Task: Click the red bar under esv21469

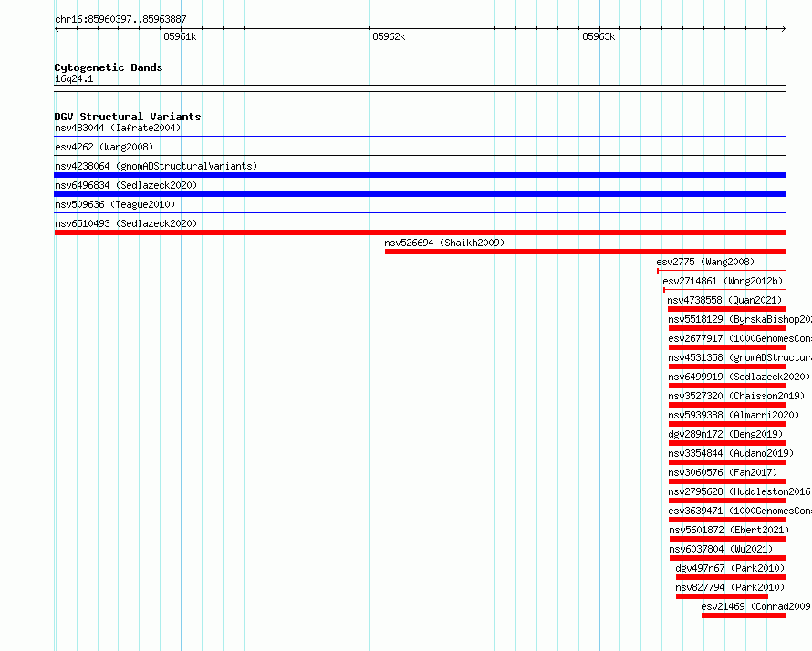Action: pos(744,615)
